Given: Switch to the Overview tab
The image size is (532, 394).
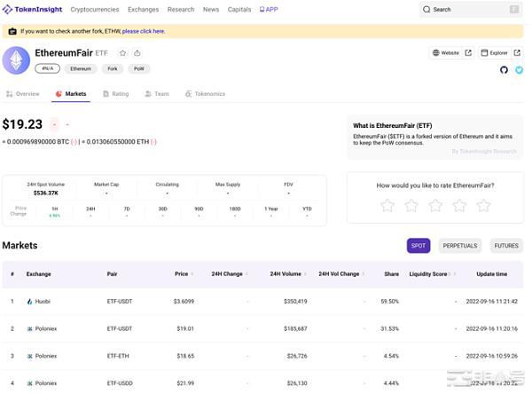Looking at the screenshot, I should [23, 94].
